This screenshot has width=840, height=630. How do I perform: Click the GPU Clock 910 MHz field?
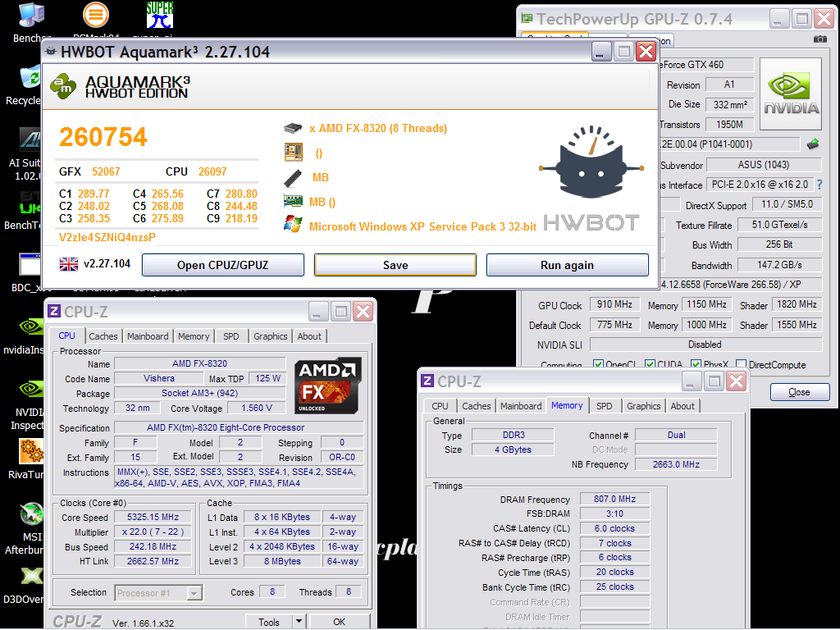pyautogui.click(x=614, y=304)
